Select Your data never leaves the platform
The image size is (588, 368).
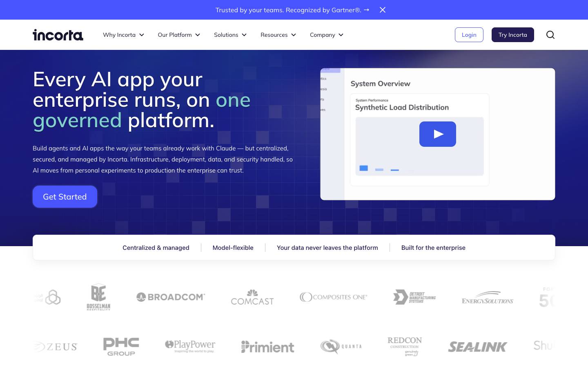[x=327, y=248]
